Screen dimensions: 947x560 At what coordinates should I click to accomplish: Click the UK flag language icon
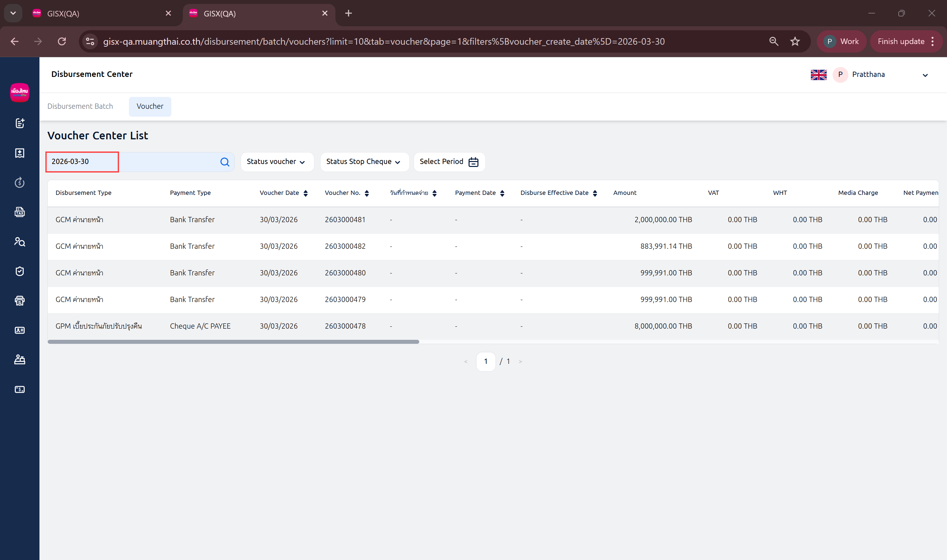pyautogui.click(x=818, y=75)
